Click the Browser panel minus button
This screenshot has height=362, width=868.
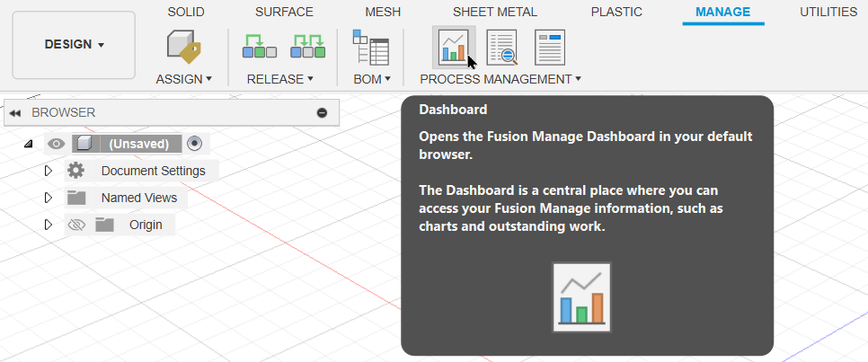click(x=322, y=113)
